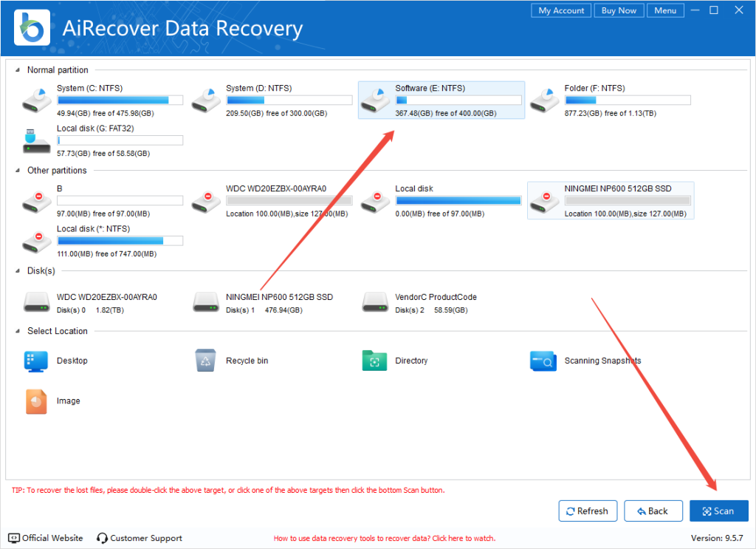Open the Directory folder icon
Viewport: 756px width, 549px height.
click(375, 361)
